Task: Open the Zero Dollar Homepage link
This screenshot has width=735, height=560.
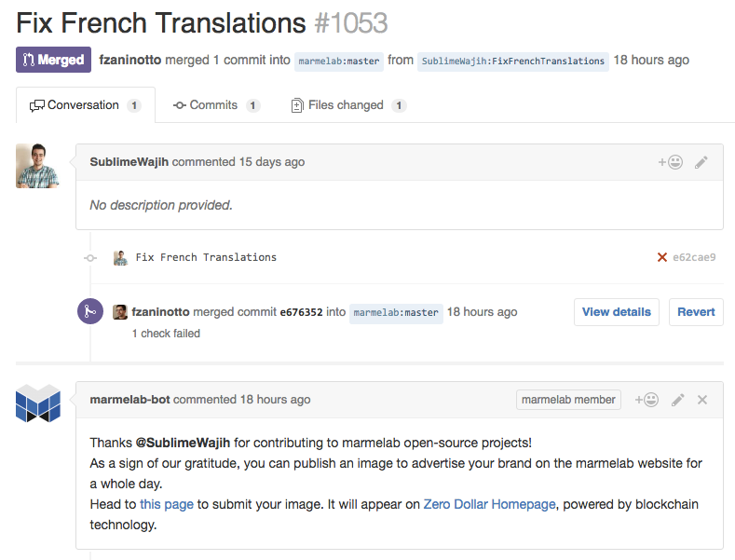Action: (489, 504)
